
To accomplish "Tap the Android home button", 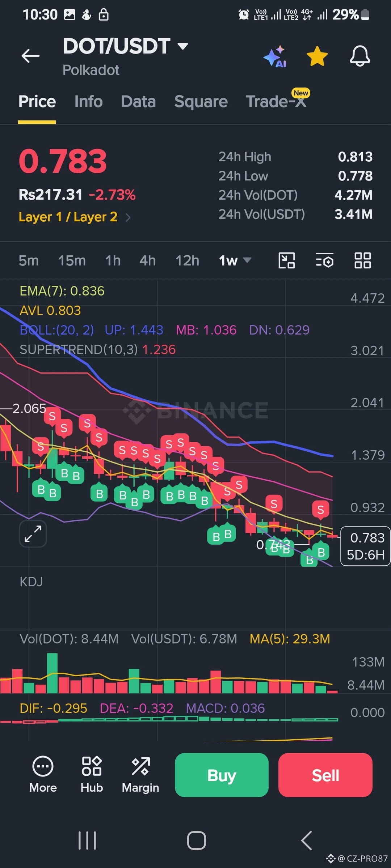I will [x=196, y=840].
